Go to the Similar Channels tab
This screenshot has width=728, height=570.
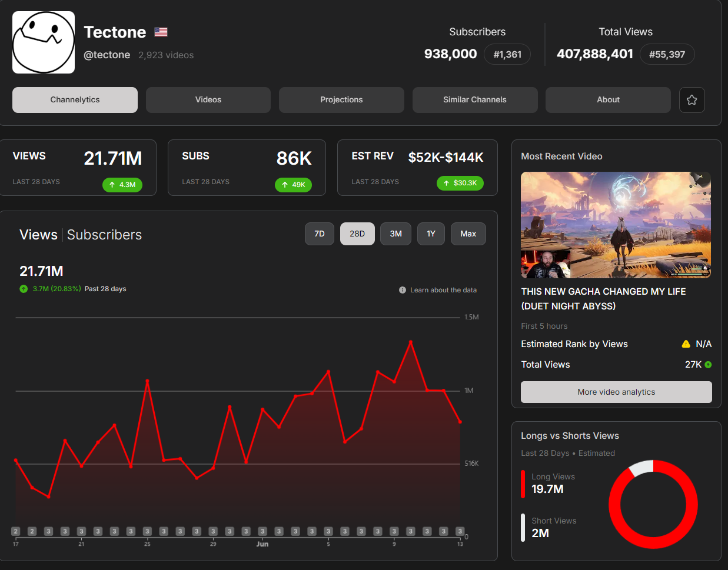pos(475,100)
